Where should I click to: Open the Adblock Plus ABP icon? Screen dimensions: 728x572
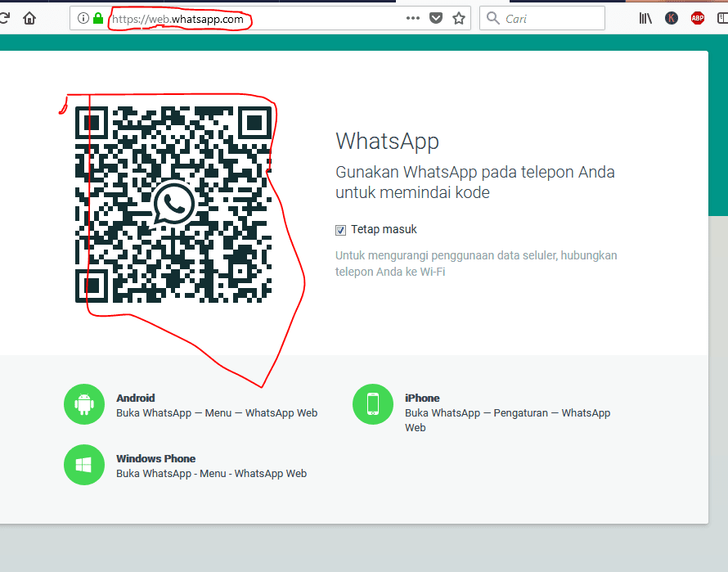[x=698, y=19]
